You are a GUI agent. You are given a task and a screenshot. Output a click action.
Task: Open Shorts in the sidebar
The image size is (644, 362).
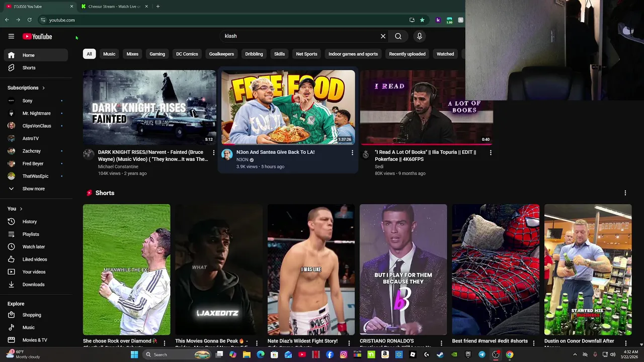(35, 68)
